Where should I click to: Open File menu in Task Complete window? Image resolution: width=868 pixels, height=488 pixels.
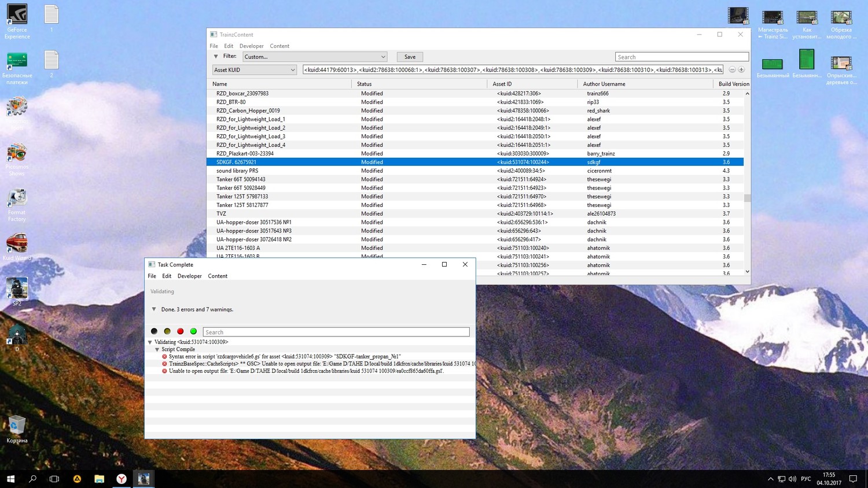[x=152, y=276]
